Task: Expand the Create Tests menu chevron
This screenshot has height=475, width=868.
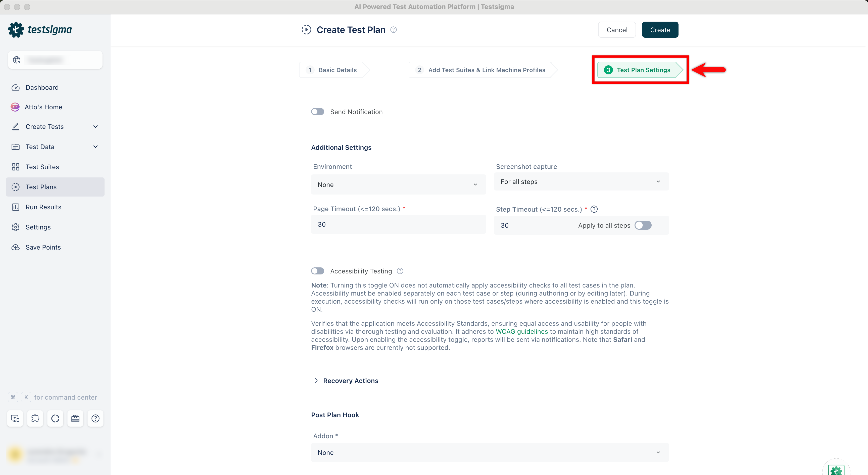Action: (95, 127)
